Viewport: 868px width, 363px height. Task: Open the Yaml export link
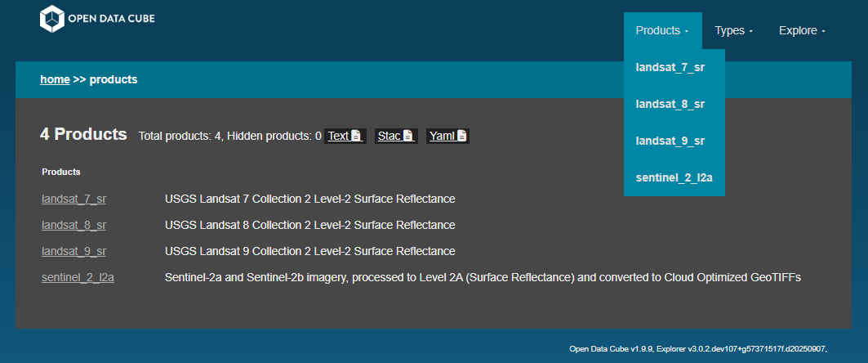[447, 136]
